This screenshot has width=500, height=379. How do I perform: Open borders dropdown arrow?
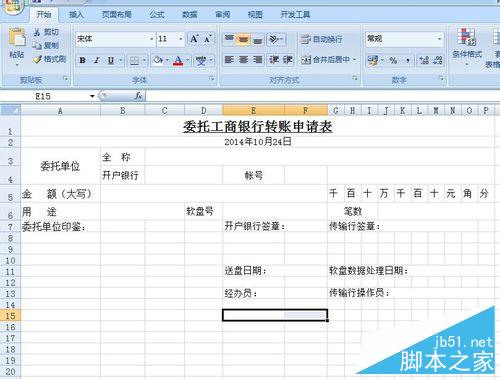click(144, 60)
